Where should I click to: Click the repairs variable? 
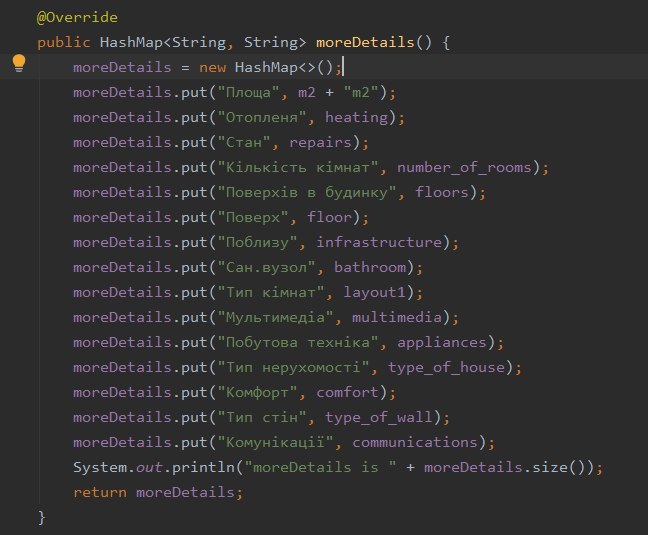[x=321, y=143]
